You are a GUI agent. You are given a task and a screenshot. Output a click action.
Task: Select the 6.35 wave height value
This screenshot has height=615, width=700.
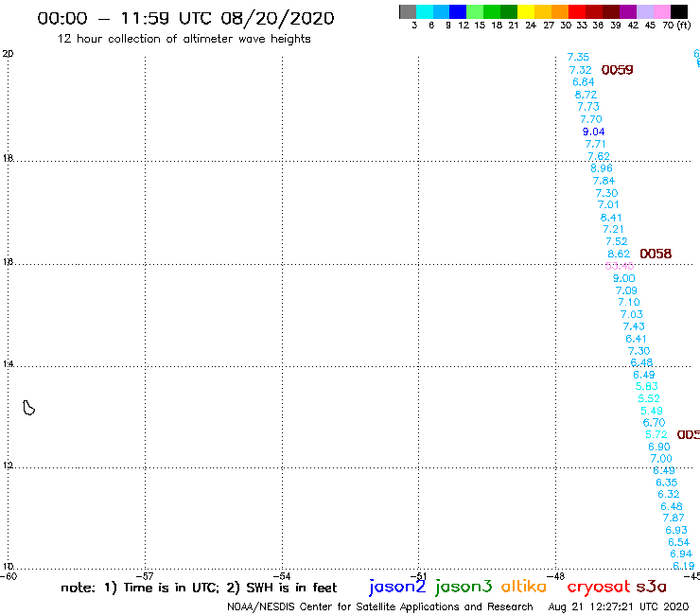pos(667,483)
